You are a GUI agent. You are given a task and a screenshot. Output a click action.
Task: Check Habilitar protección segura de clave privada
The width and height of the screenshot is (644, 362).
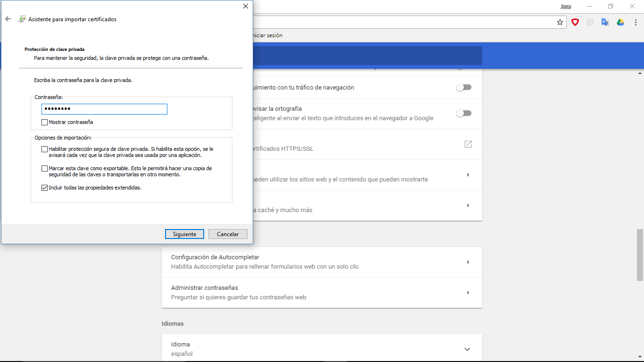(45, 149)
